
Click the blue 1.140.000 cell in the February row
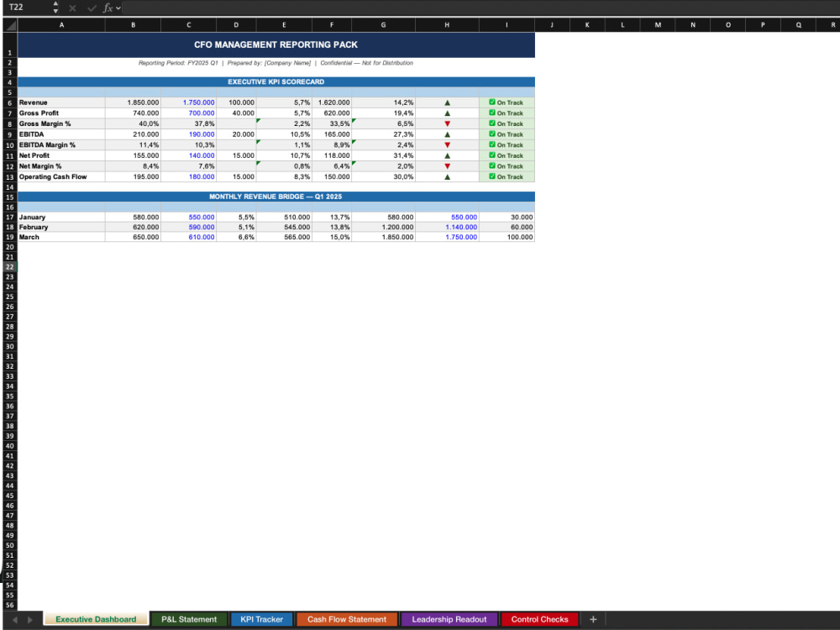[447, 227]
